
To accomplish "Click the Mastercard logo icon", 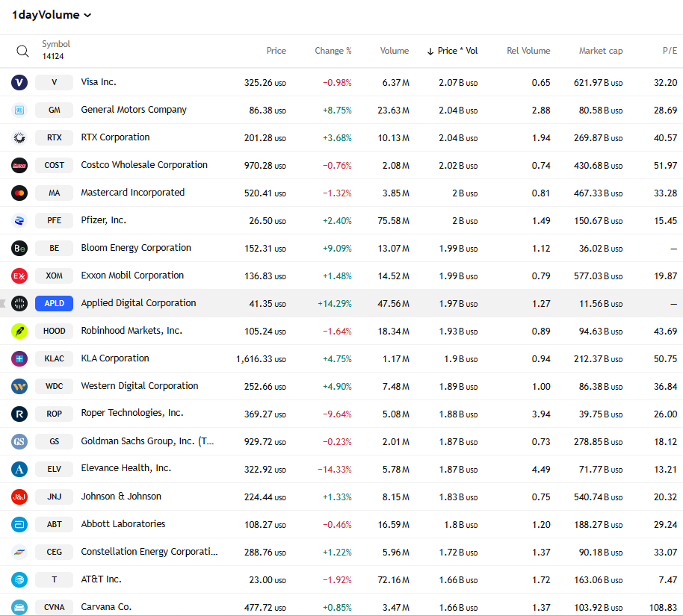I will tap(19, 193).
